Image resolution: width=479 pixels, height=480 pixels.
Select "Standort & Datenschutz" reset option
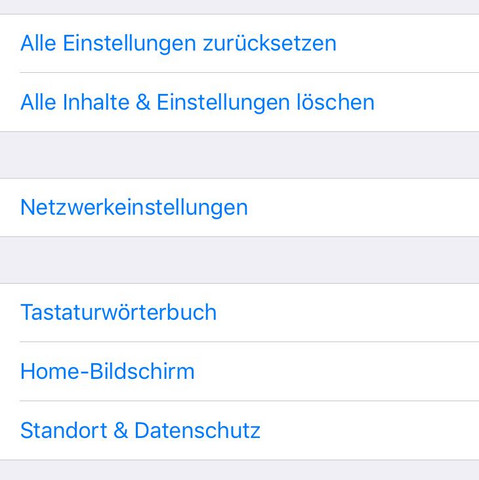(239, 430)
